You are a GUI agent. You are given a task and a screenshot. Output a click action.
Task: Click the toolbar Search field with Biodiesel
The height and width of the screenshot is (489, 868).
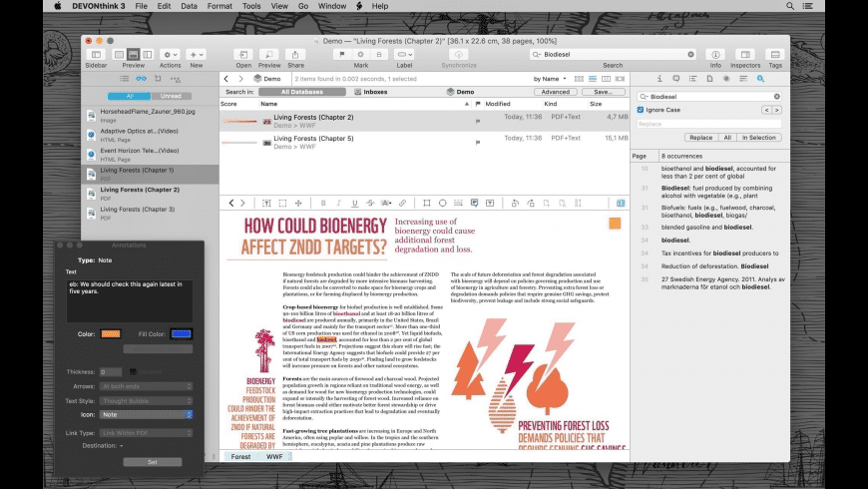[x=613, y=54]
